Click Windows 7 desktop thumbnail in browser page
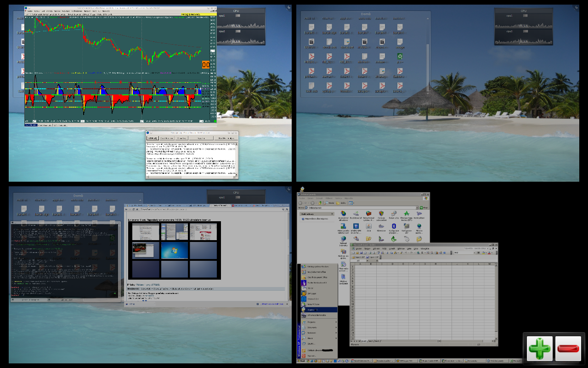Screen dimensions: 588x368 [x=175, y=251]
